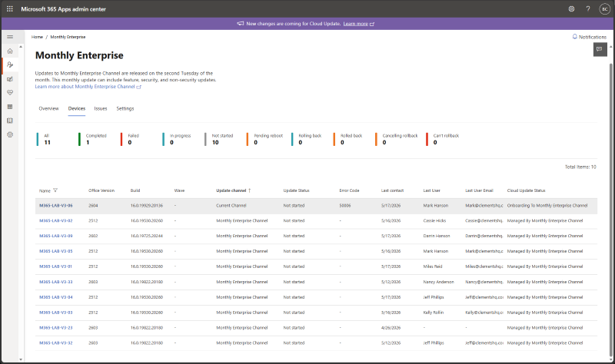Viewport: 615px width, 364px height.
Task: Open the Learn book icon in sidebar
Action: coord(10,121)
